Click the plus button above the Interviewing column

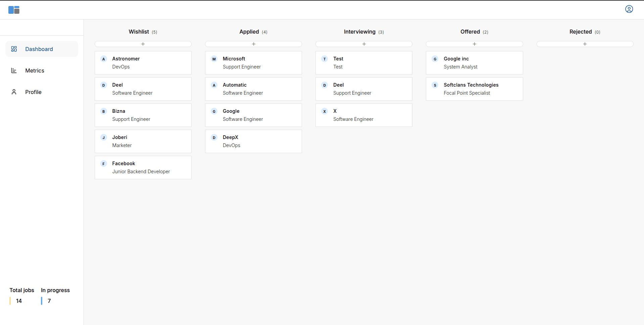pyautogui.click(x=364, y=44)
